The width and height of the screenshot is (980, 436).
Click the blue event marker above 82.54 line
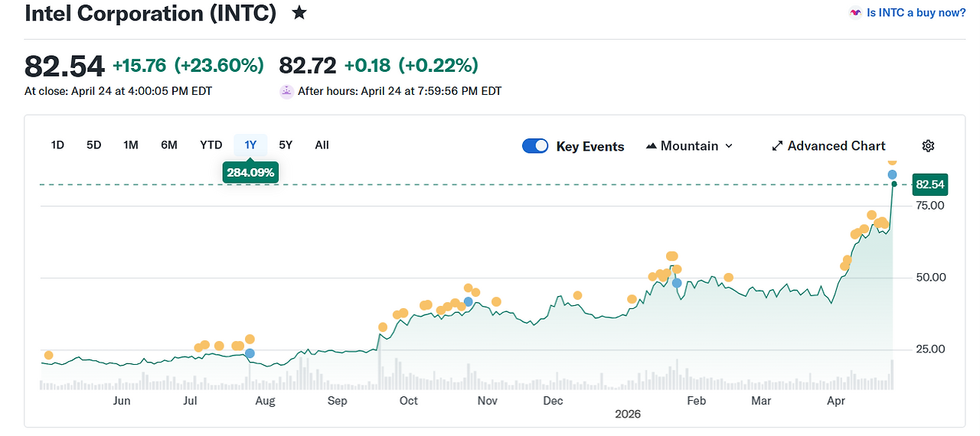[x=893, y=174]
